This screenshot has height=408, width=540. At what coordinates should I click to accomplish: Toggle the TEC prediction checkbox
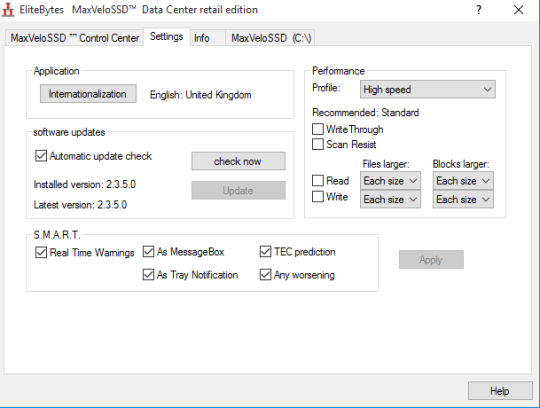[x=266, y=252]
